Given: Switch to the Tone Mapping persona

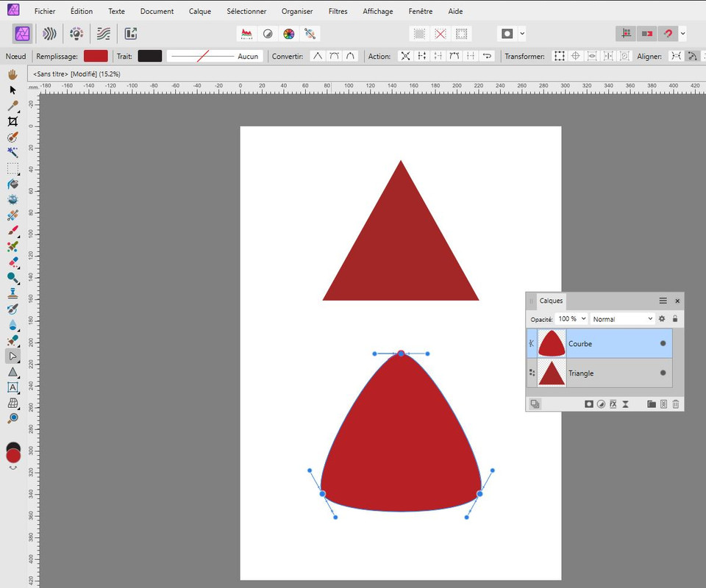Looking at the screenshot, I should (x=104, y=34).
